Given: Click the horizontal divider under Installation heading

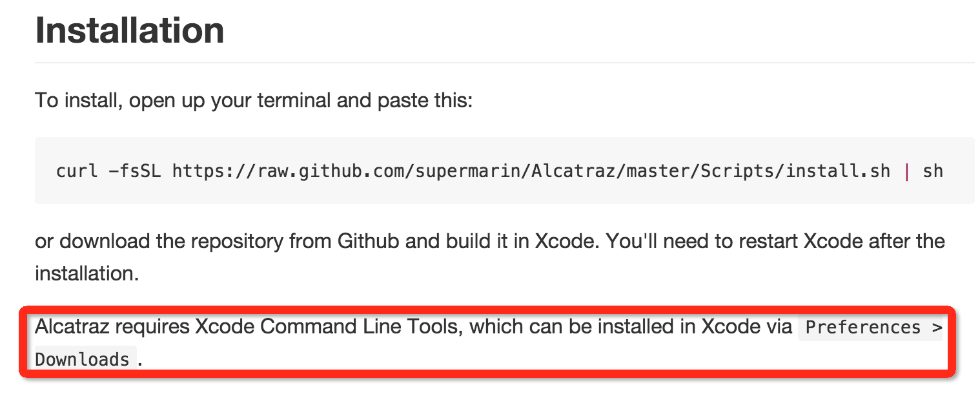Looking at the screenshot, I should [504, 63].
